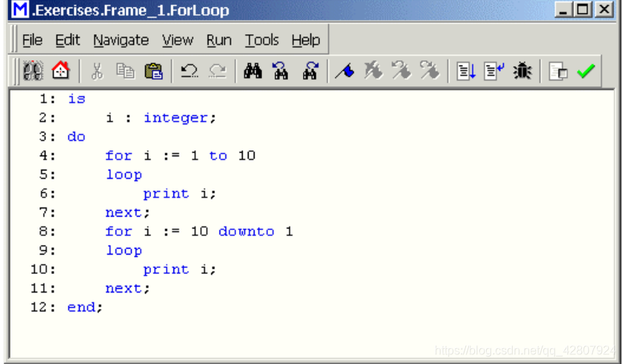
Task: Open the Help menu
Action: (x=305, y=40)
